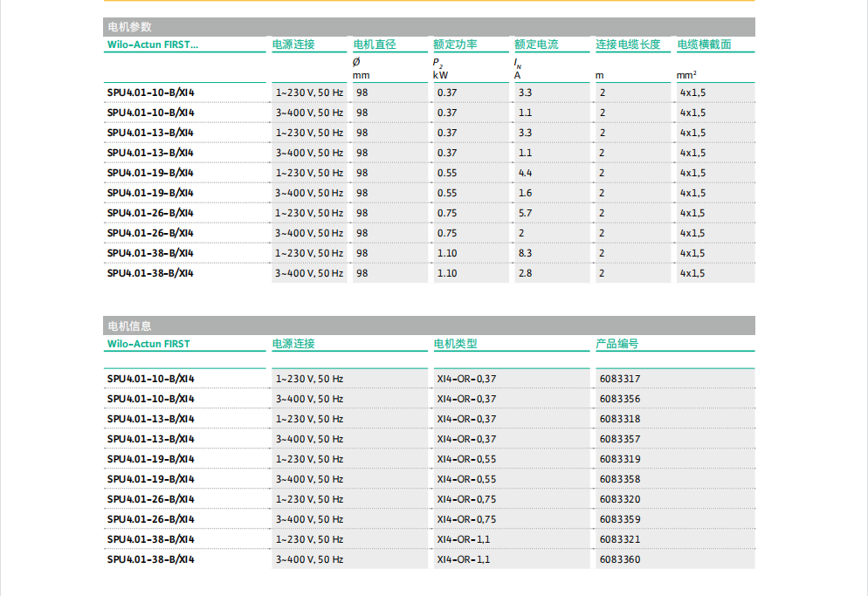Select the 产品编号 column header
The height and width of the screenshot is (596, 868).
(x=617, y=344)
